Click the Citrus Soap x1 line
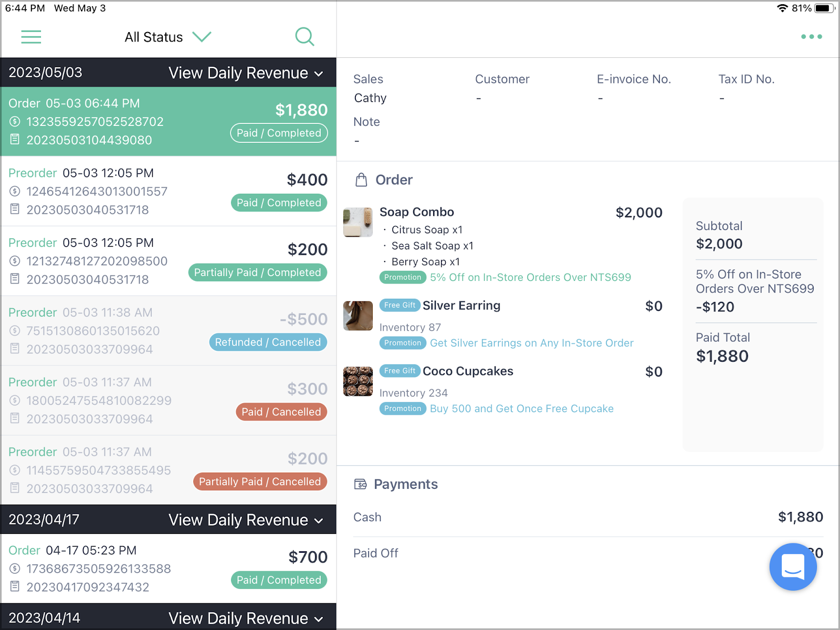 pyautogui.click(x=427, y=230)
